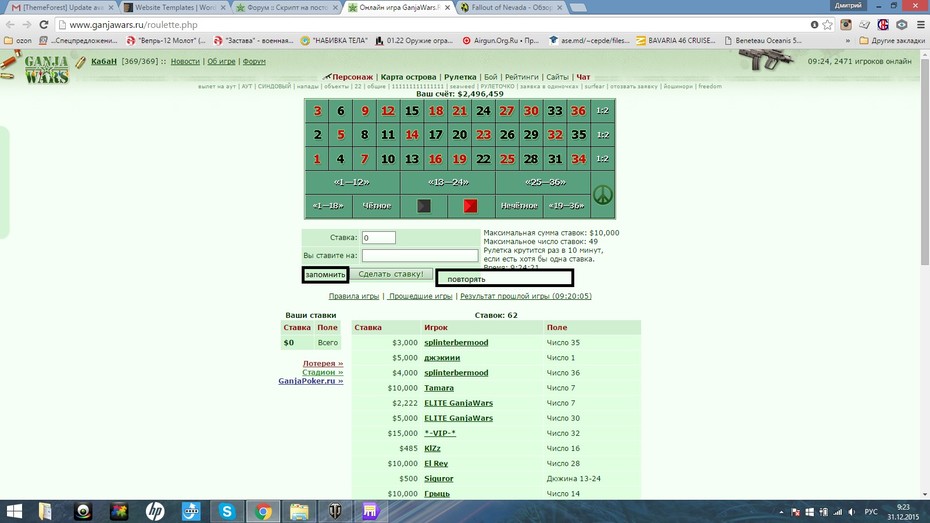Open the Beneteau Oceanis bookmark
This screenshot has width=930, height=523.
coord(763,40)
